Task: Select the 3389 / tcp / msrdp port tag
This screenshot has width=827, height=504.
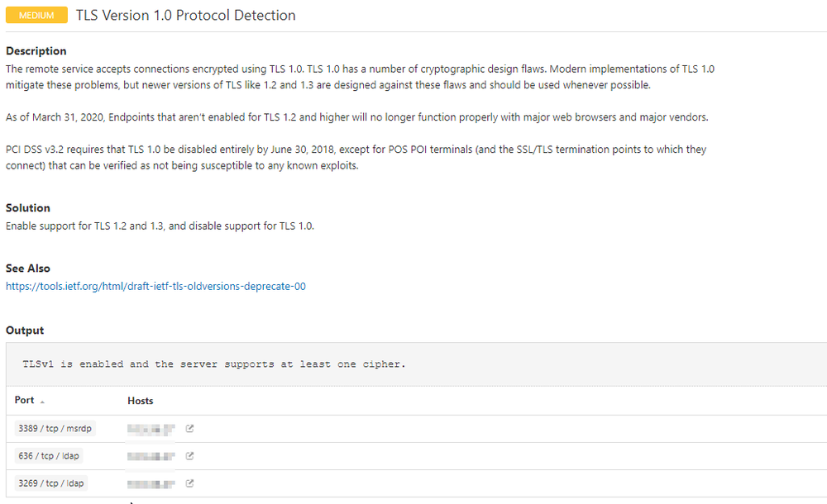Action: click(55, 429)
